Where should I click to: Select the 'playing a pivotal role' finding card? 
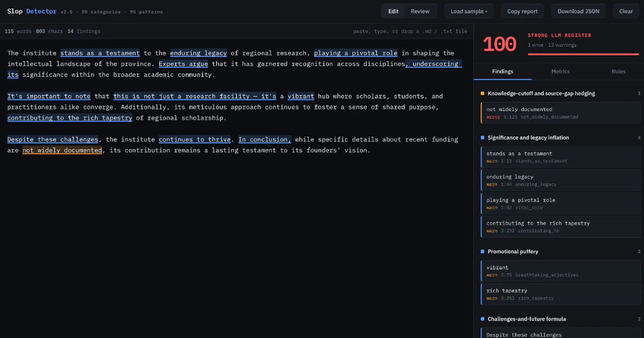click(560, 204)
